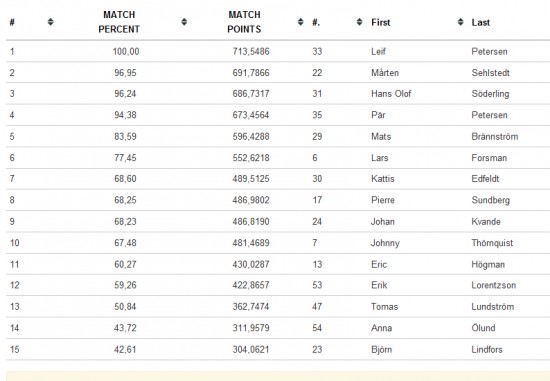
Task: Click percent value 77,45 for Lars
Action: (x=125, y=158)
